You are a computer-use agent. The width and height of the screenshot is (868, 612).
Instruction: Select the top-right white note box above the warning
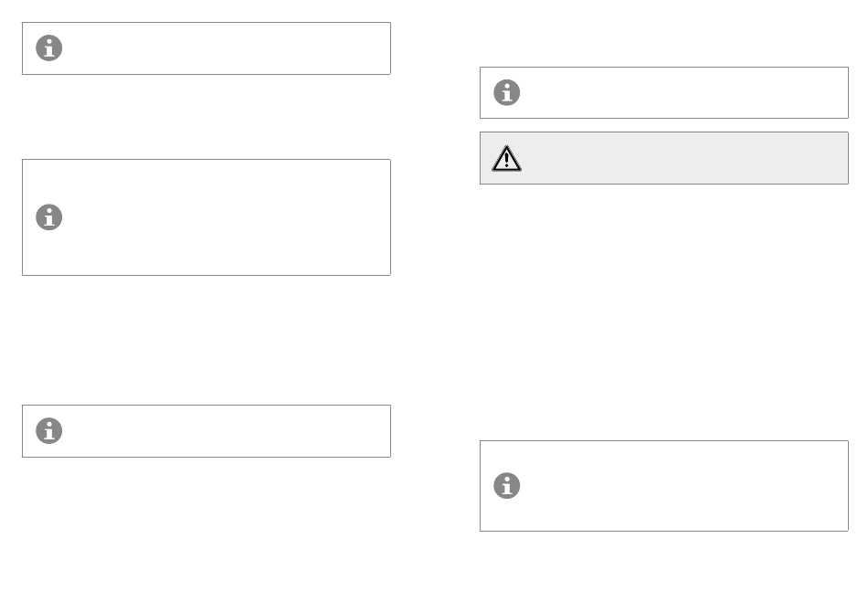click(663, 92)
